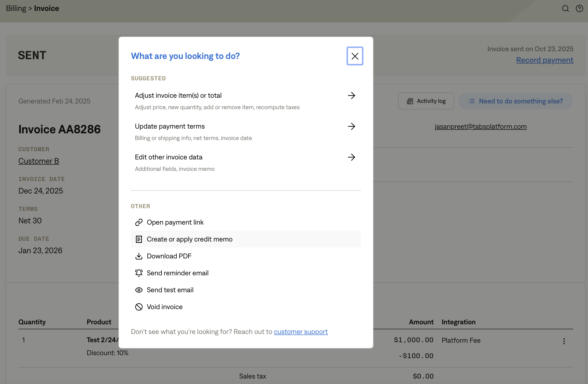
Task: Select Void invoice menu entry
Action: tap(165, 307)
